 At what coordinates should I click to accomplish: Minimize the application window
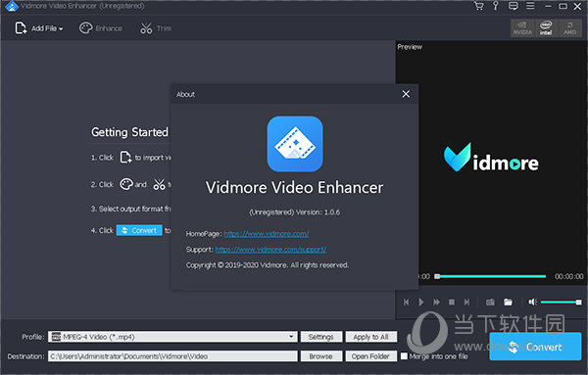[x=548, y=6]
